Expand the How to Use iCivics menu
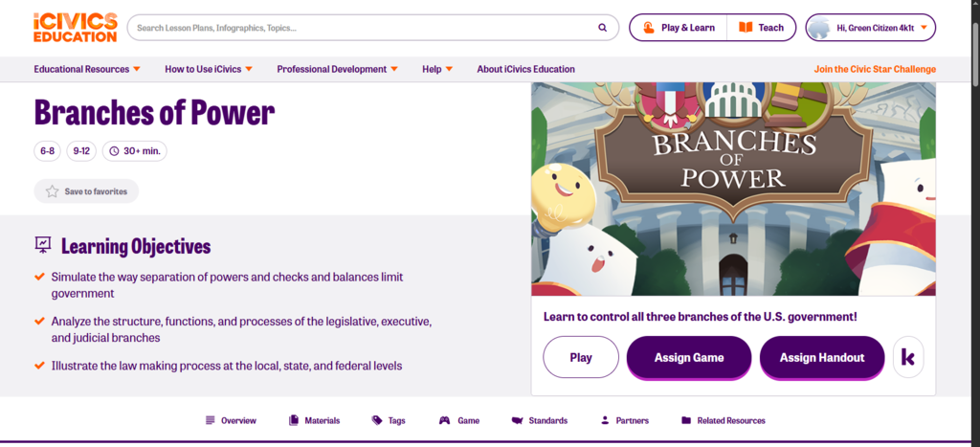 [209, 69]
